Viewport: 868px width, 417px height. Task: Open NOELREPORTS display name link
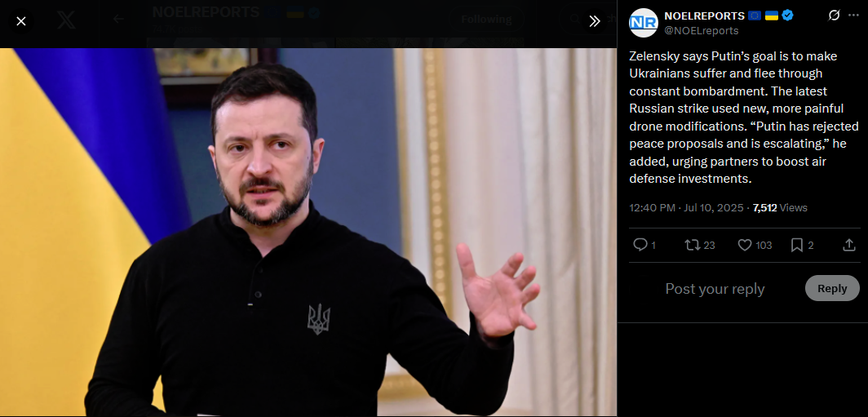coord(704,16)
